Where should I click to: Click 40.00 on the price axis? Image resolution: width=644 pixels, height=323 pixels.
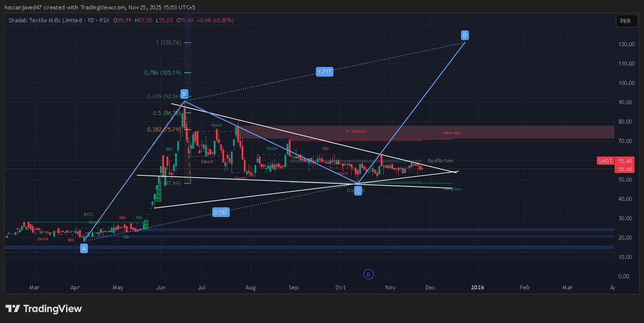point(625,199)
